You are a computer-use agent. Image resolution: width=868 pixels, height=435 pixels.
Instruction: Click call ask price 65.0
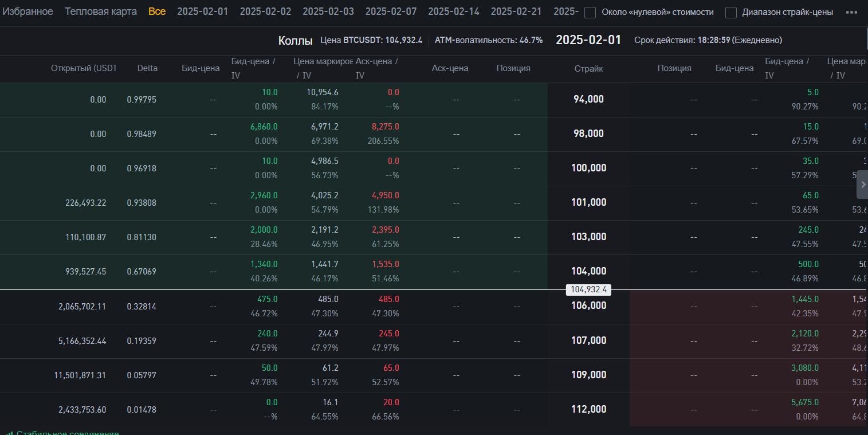click(x=391, y=368)
